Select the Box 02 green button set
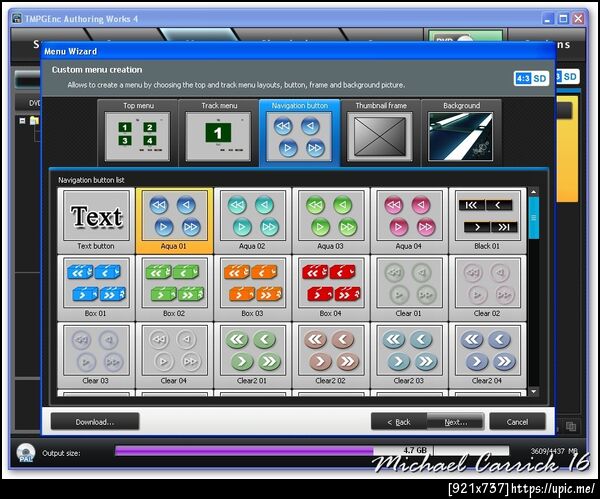This screenshot has height=499, width=600. click(174, 288)
